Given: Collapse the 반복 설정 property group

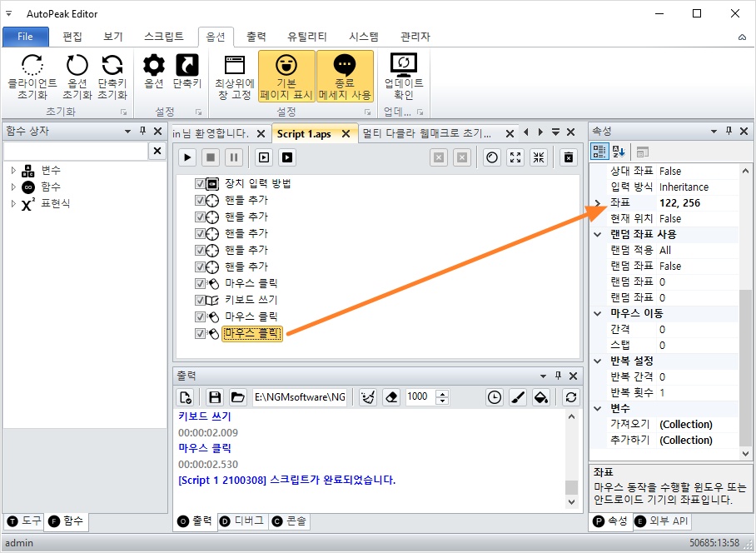Looking at the screenshot, I should click(x=598, y=361).
